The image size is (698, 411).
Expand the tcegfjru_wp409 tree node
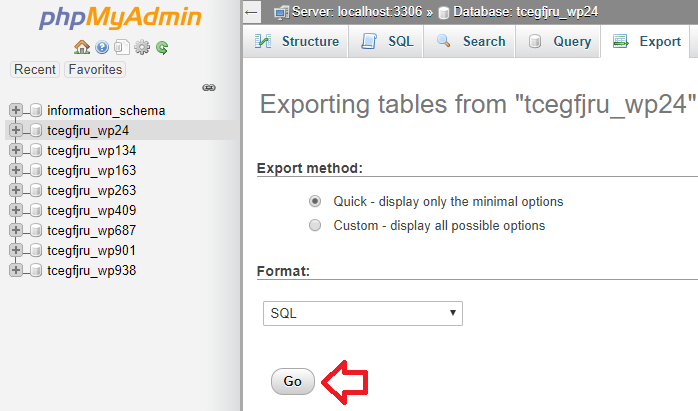(x=16, y=210)
